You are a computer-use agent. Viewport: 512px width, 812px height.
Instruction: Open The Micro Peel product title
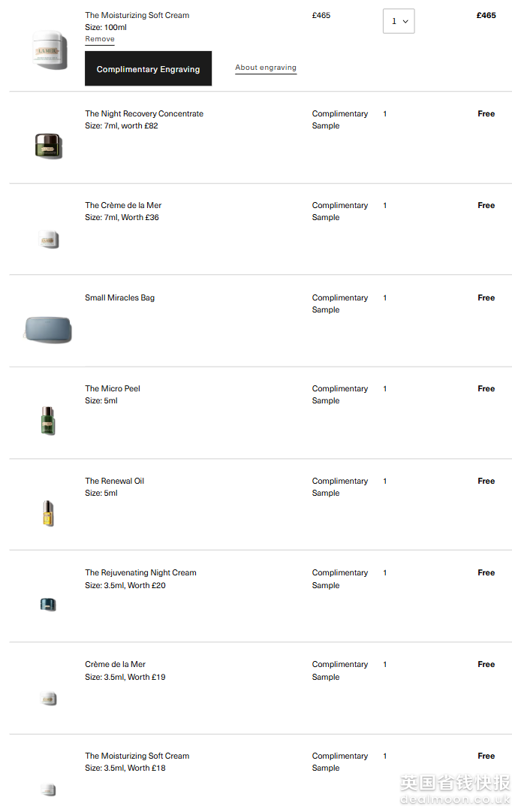[x=113, y=389]
